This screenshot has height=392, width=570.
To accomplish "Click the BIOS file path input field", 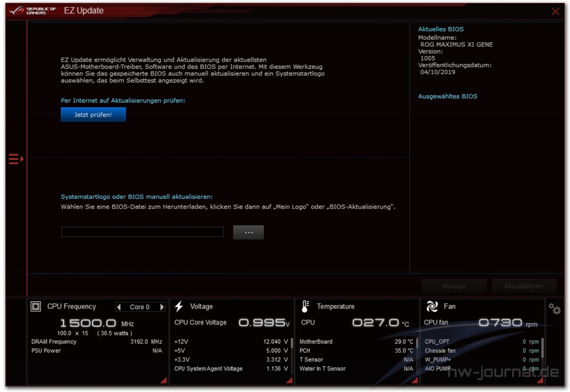I will point(142,232).
